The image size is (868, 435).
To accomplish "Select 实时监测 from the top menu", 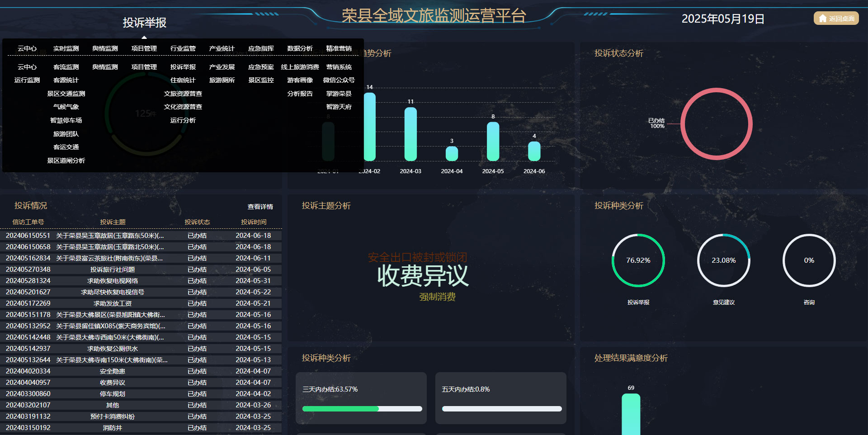I will pos(66,48).
